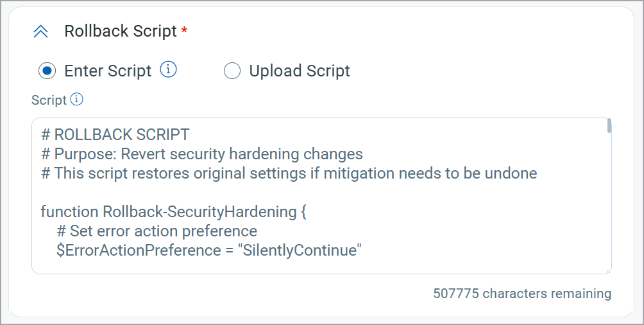644x325 pixels.
Task: Click the script textarea scrollbar thumb
Action: pos(609,125)
